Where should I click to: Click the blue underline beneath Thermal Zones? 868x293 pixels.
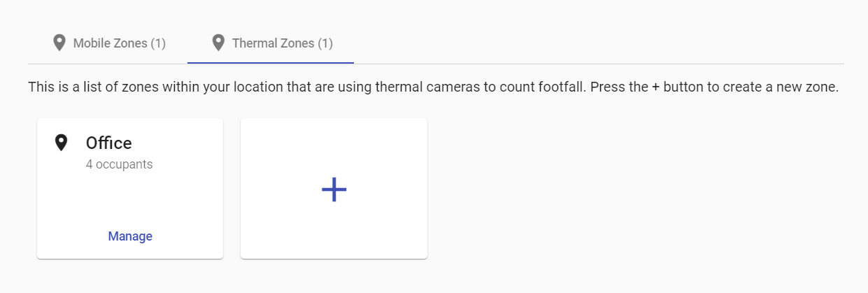click(x=271, y=63)
